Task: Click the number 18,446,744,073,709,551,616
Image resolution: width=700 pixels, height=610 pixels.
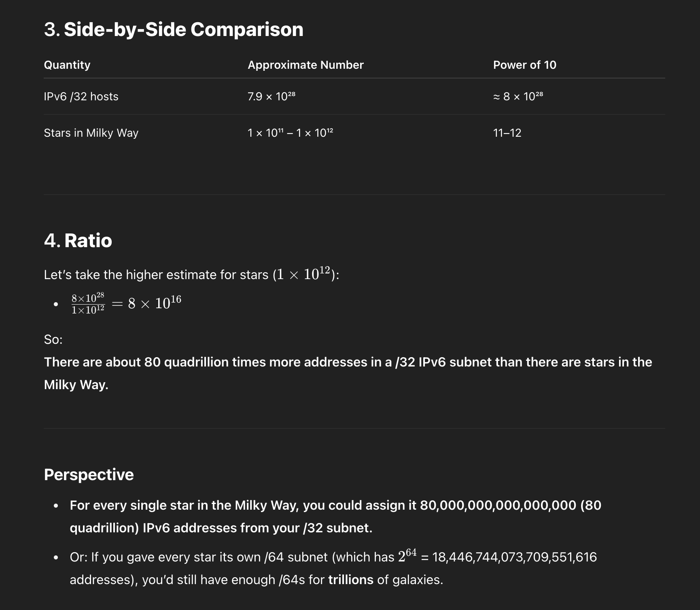Action: pyautogui.click(x=514, y=557)
